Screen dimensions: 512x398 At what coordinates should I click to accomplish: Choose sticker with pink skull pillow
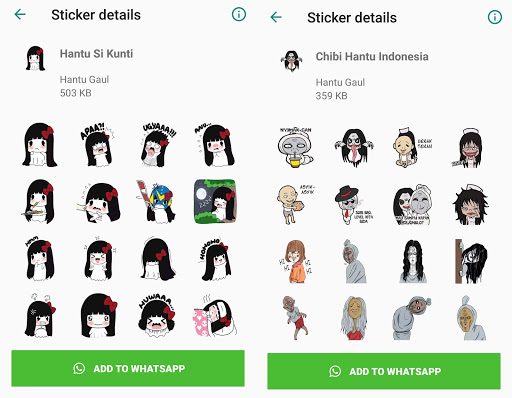(215, 316)
